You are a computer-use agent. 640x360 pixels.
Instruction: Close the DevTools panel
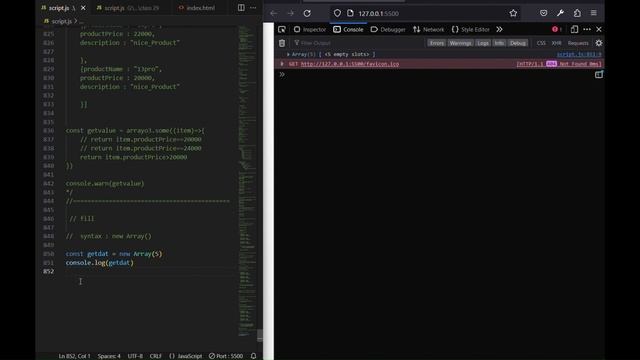click(599, 29)
